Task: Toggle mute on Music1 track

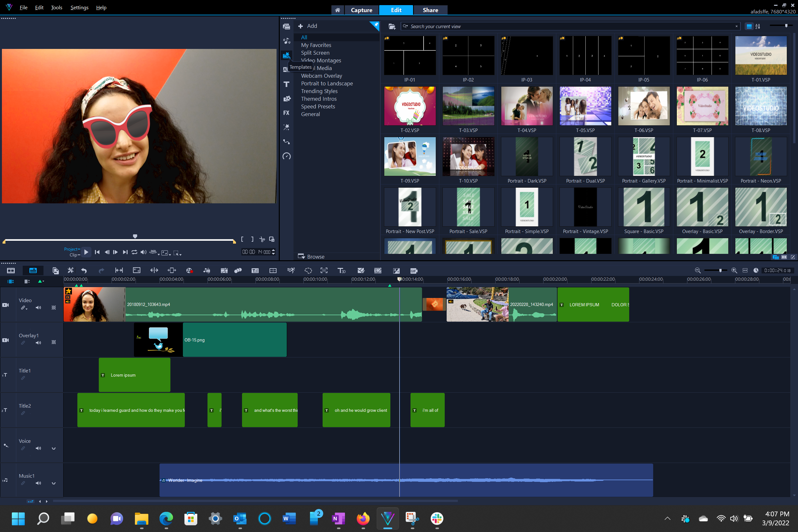Action: pos(38,484)
